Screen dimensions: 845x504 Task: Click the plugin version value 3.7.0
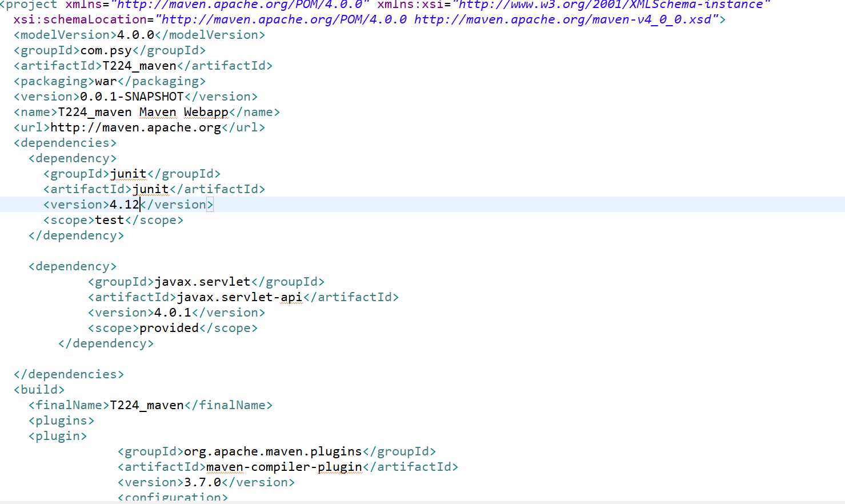pyautogui.click(x=203, y=482)
